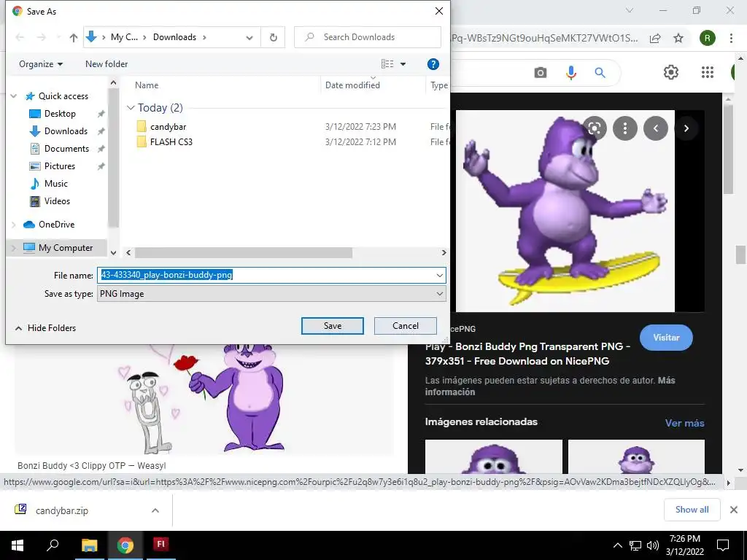
Task: Click the Visitar button
Action: [666, 338]
